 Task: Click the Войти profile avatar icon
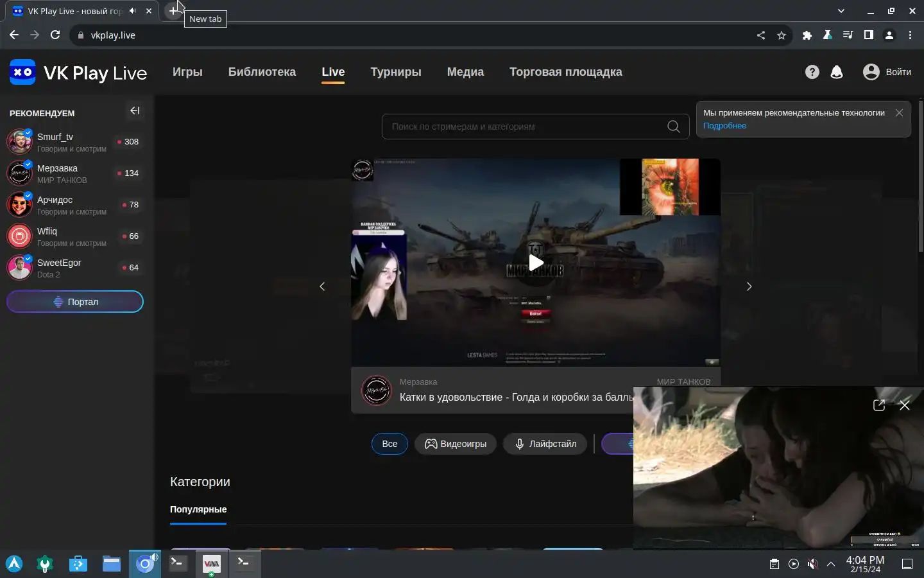[x=871, y=72]
